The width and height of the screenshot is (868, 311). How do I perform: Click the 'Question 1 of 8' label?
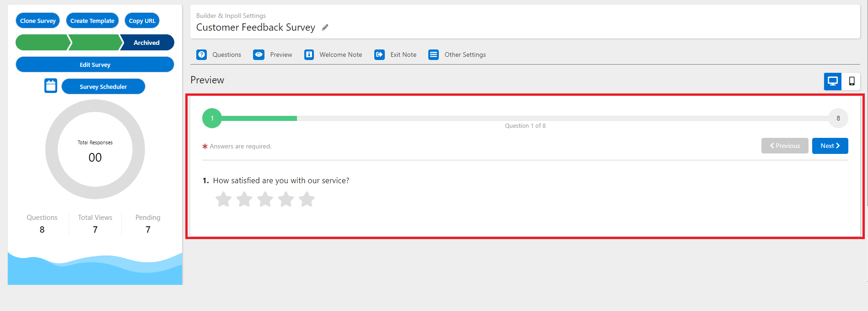click(x=525, y=125)
